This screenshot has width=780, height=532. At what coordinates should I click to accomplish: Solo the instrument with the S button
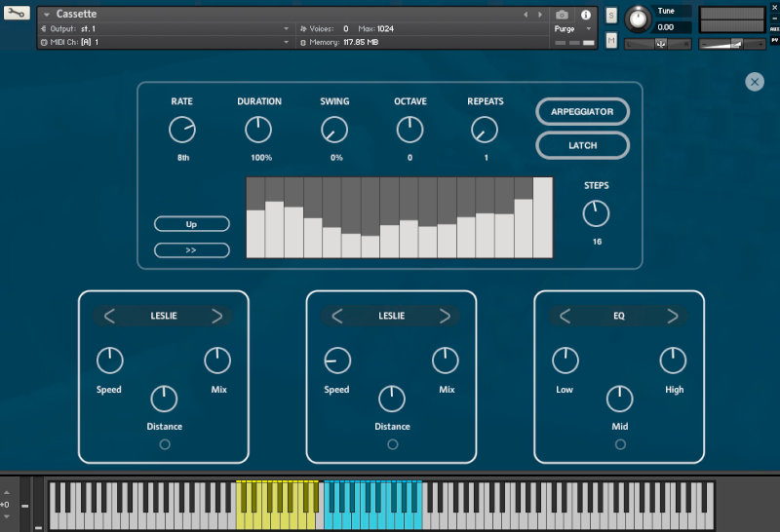coord(611,15)
